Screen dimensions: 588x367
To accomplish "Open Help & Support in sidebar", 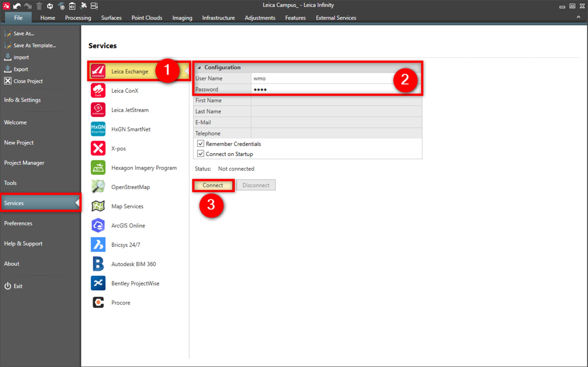I will [23, 243].
